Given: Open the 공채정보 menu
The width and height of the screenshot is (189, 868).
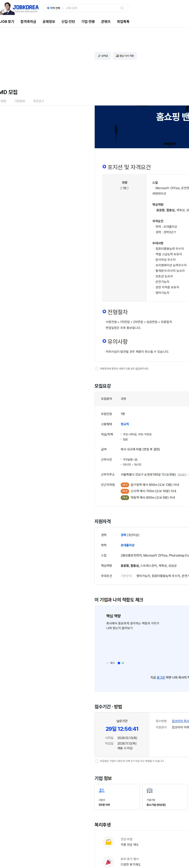Looking at the screenshot, I should point(48,22).
